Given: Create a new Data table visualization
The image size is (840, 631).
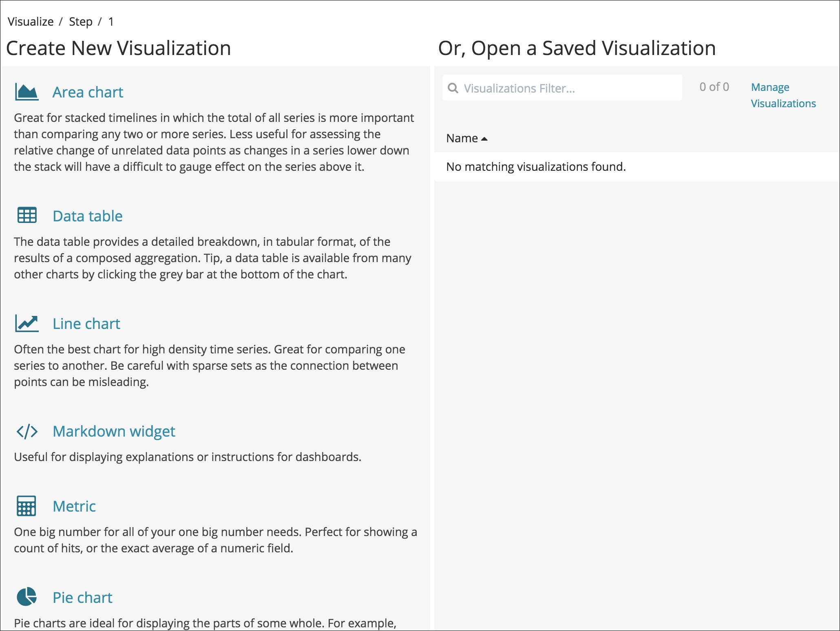Looking at the screenshot, I should 88,216.
